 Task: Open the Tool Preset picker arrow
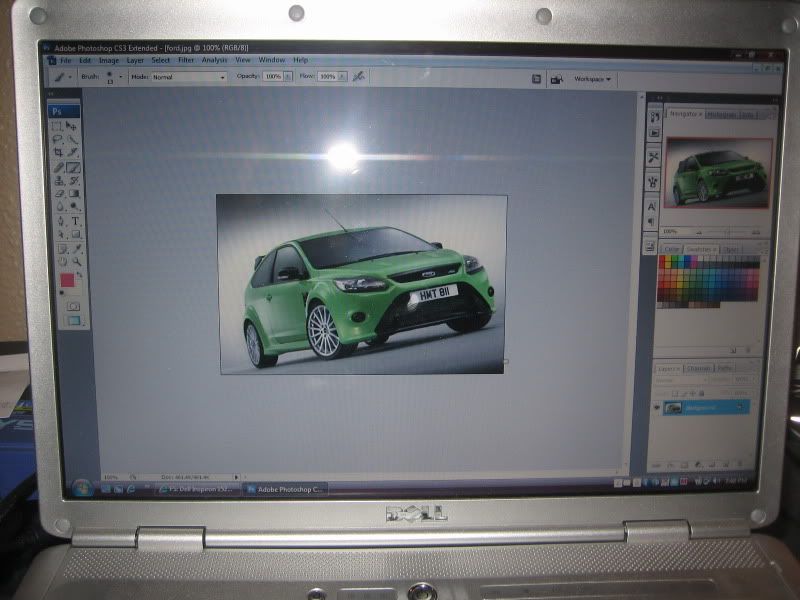69,77
